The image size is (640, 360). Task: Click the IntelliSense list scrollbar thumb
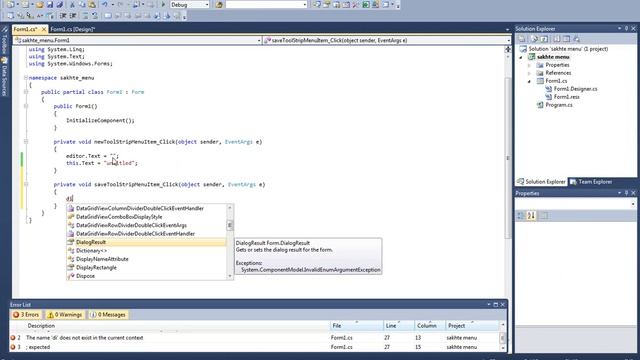pos(230,225)
